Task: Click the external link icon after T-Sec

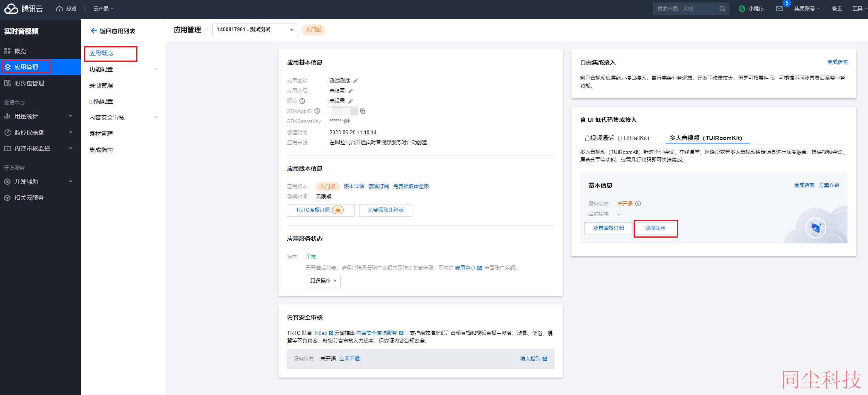Action: (x=331, y=333)
